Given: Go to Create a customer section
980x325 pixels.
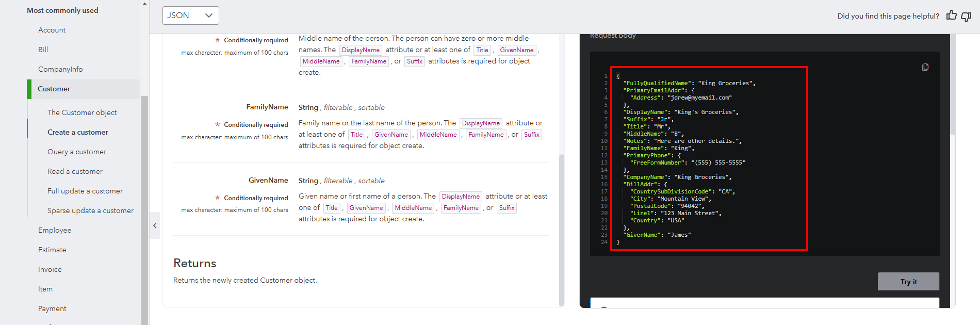Looking at the screenshot, I should tap(78, 132).
